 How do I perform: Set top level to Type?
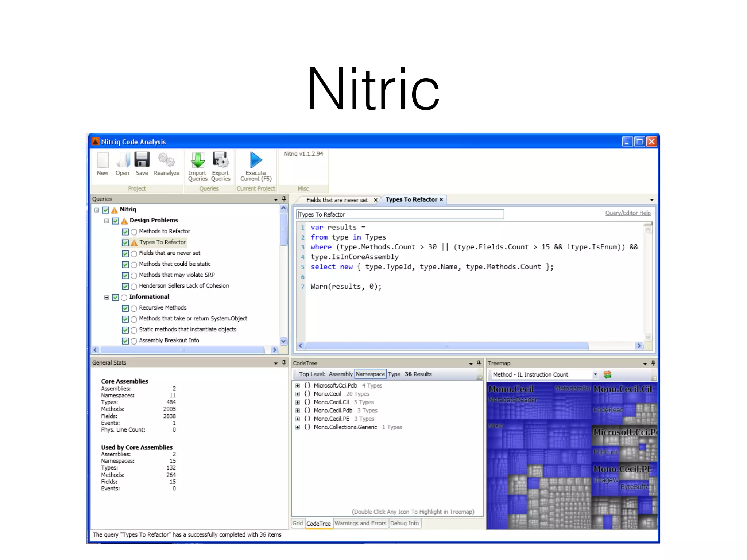(394, 374)
